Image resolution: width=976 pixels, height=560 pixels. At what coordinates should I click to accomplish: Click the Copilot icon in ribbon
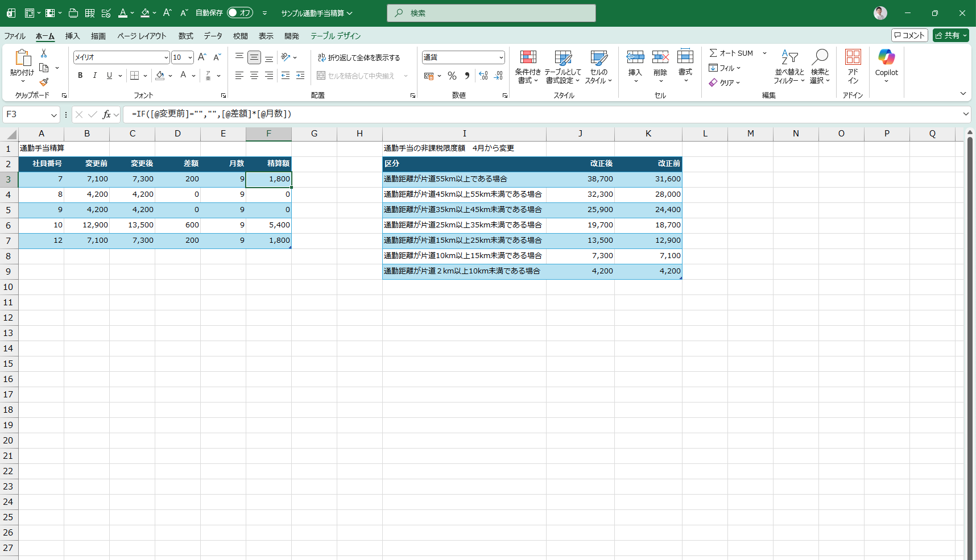point(886,65)
